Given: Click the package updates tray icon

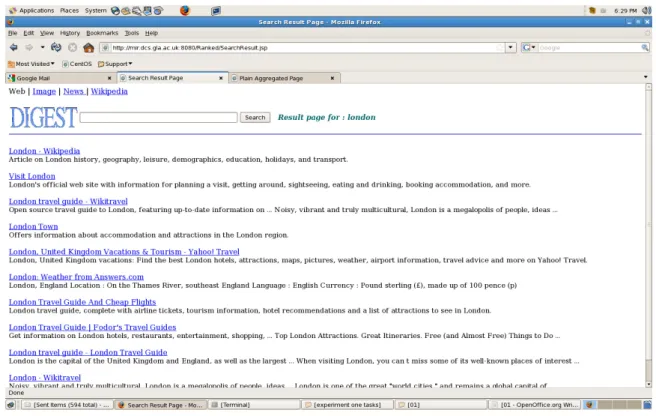Looking at the screenshot, I should (x=592, y=10).
